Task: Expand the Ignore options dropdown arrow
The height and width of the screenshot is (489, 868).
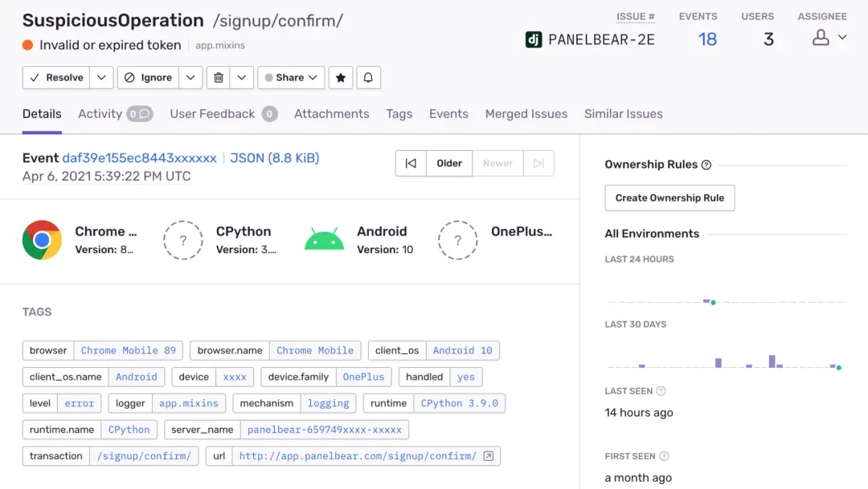Action: pos(190,77)
